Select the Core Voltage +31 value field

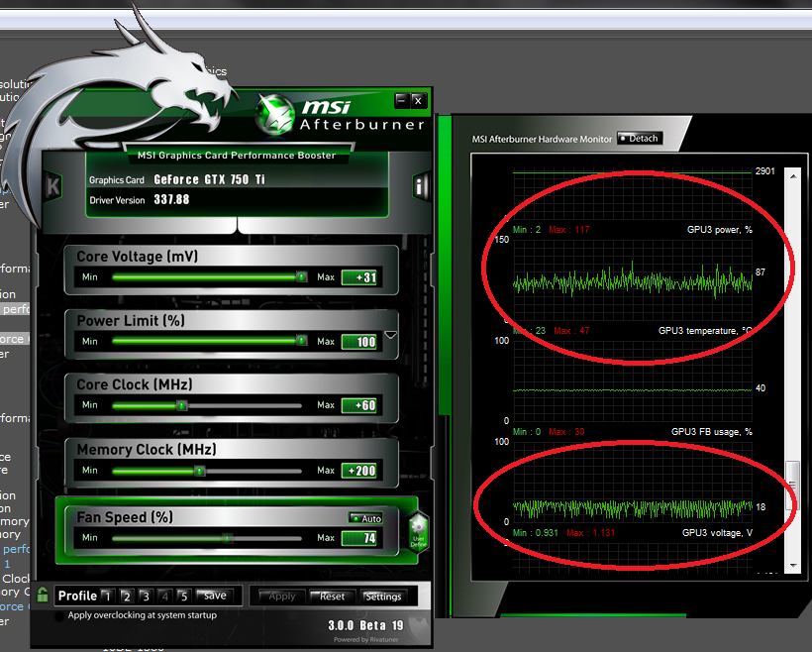pos(361,277)
